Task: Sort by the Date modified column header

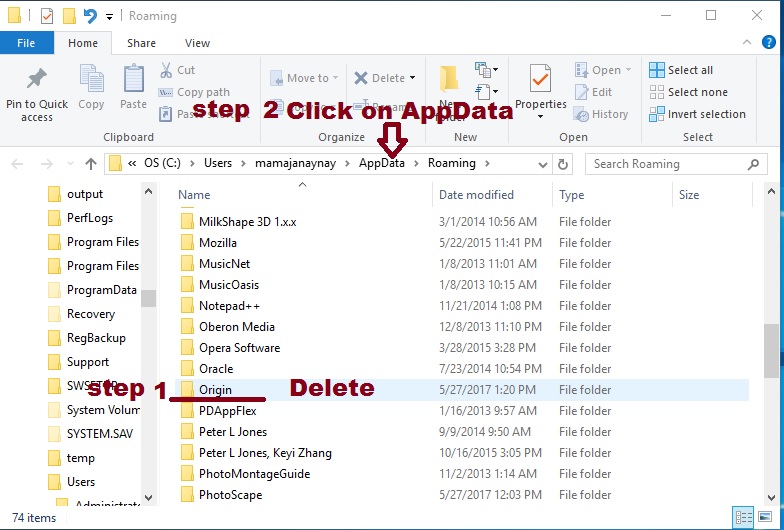Action: [476, 195]
